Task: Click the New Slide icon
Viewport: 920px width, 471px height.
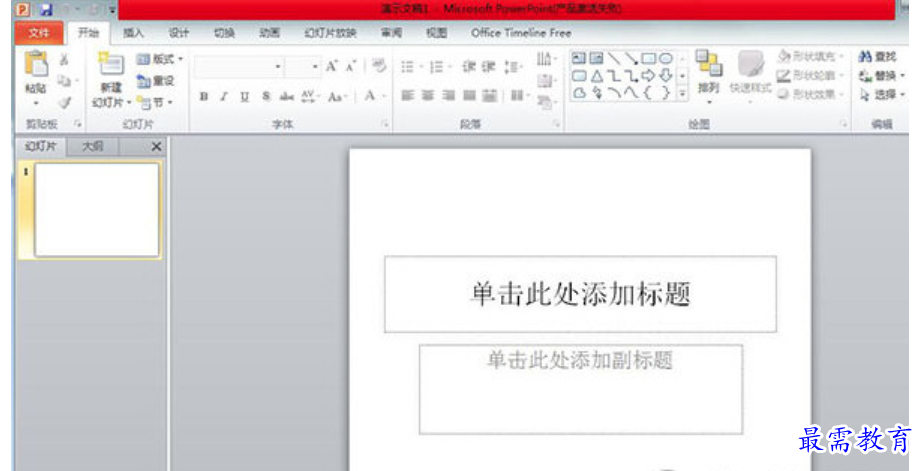Action: [110, 66]
